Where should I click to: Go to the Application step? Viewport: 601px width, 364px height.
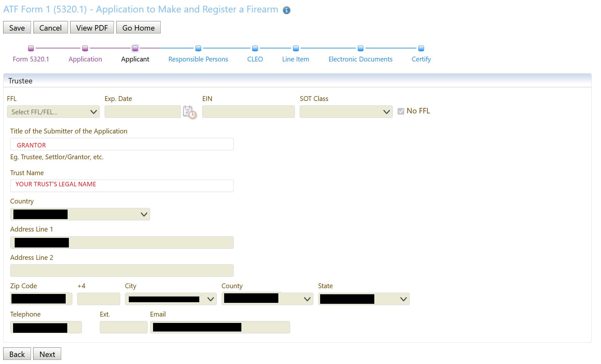click(x=85, y=59)
